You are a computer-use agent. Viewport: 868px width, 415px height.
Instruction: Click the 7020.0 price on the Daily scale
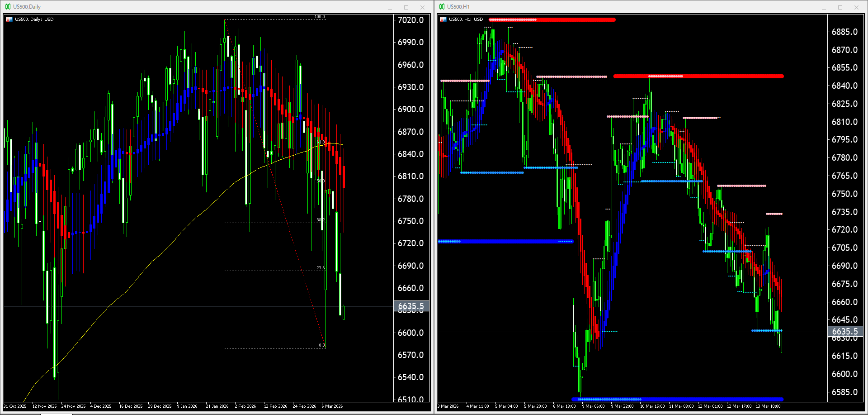[411, 20]
